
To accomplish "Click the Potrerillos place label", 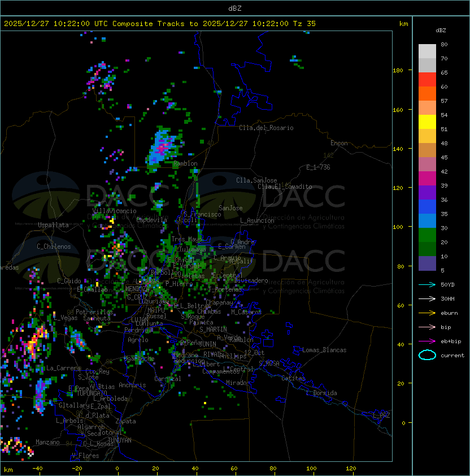I will pyautogui.click(x=94, y=312).
